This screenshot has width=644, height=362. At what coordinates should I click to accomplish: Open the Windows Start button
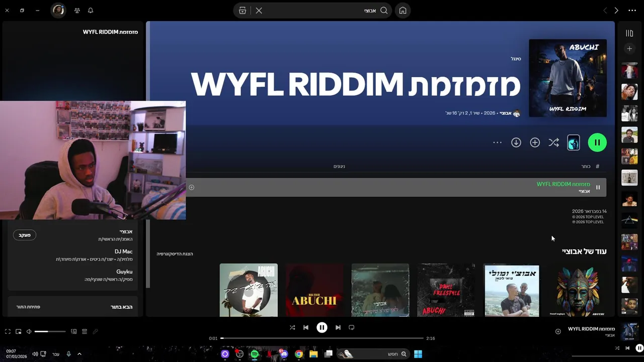418,354
